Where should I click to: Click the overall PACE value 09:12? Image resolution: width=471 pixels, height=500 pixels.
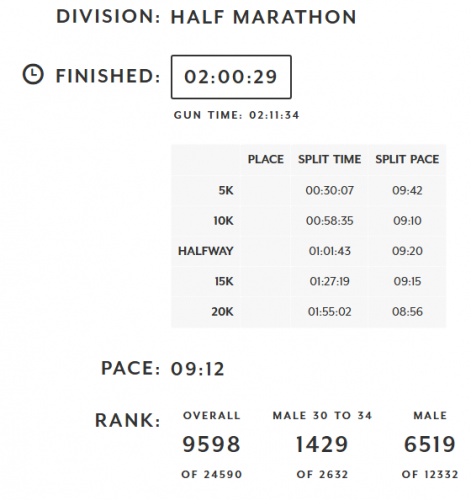coord(198,369)
